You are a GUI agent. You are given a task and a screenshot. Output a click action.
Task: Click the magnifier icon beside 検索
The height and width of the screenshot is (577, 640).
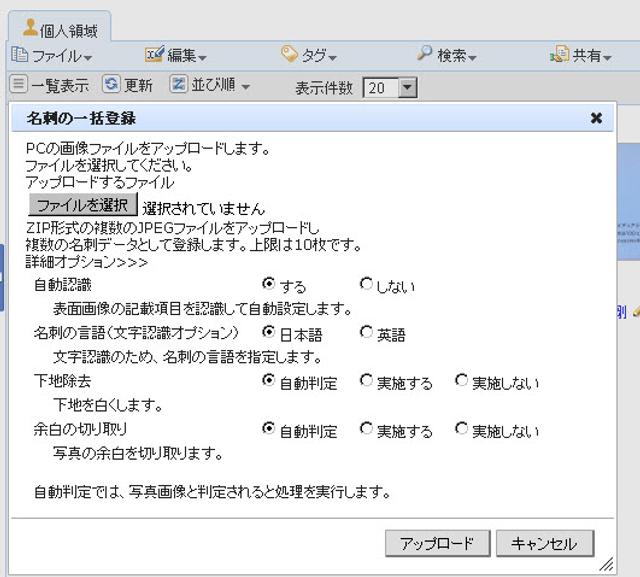[424, 53]
